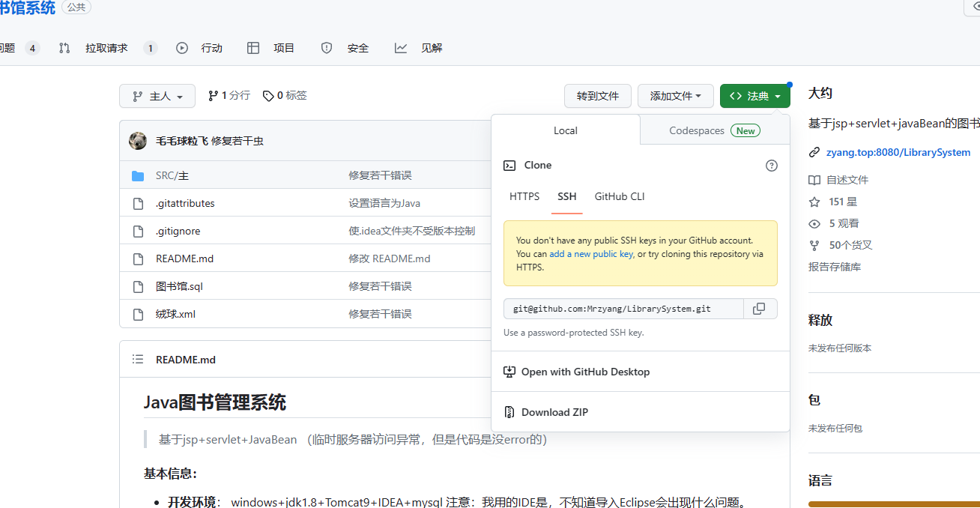Open the 拉取请求 tab

108,48
